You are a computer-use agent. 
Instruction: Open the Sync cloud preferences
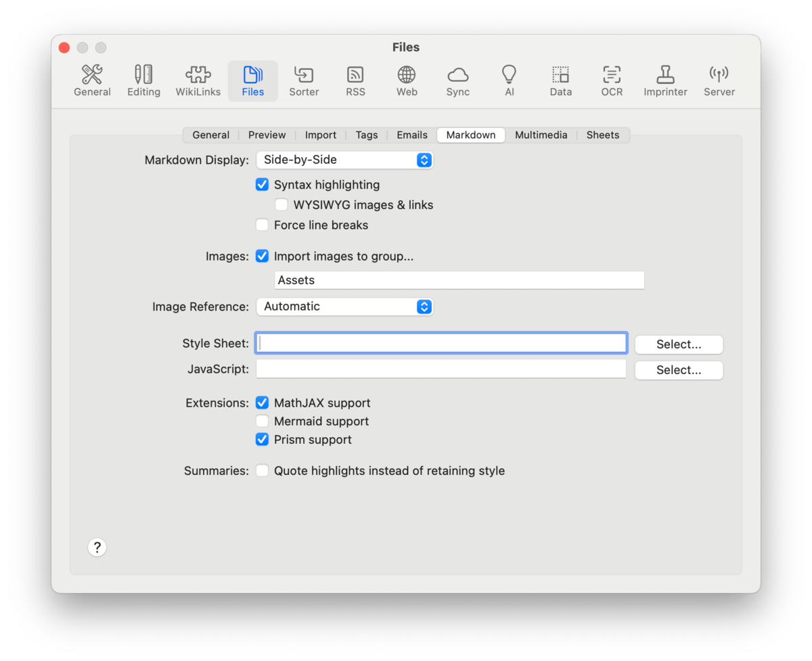pyautogui.click(x=458, y=81)
